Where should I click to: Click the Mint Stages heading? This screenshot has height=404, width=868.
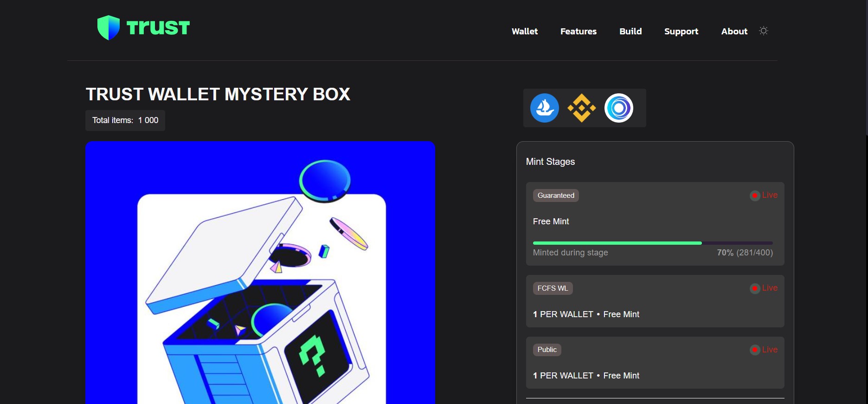[550, 162]
